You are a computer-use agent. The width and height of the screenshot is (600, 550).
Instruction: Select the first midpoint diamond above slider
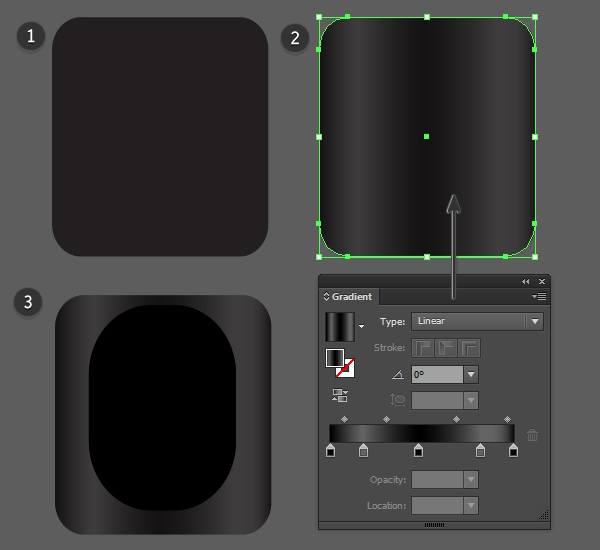344,419
